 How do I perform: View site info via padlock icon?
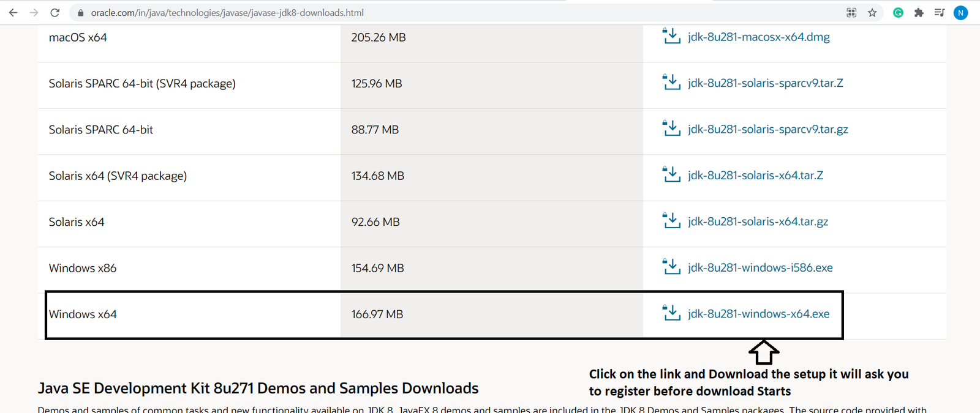coord(80,13)
